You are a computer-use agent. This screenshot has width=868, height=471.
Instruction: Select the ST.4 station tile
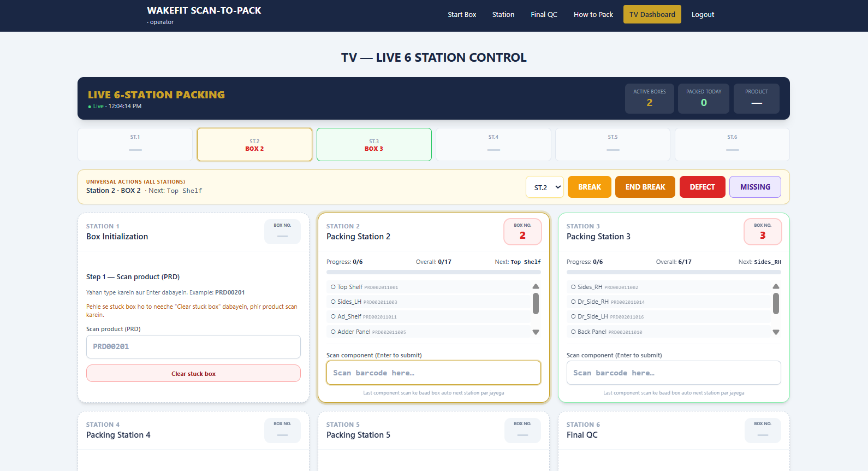point(494,144)
